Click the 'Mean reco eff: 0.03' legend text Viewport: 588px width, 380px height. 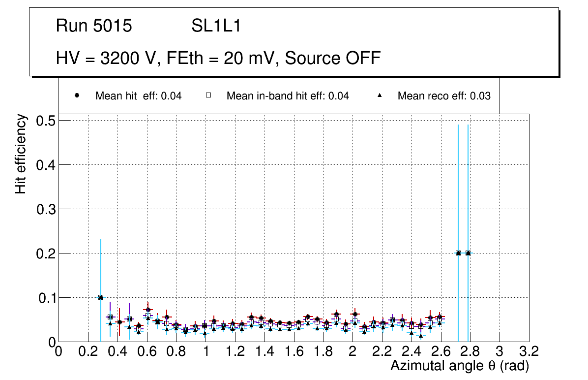coord(444,96)
